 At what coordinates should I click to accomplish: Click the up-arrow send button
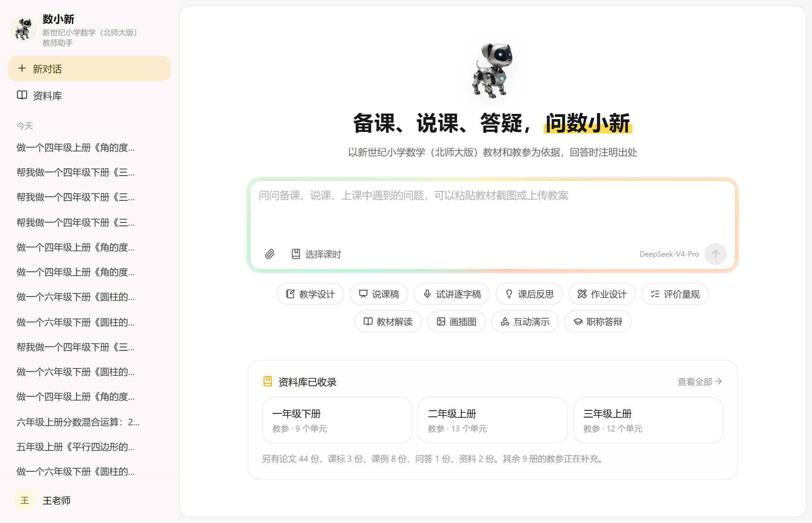coord(715,254)
